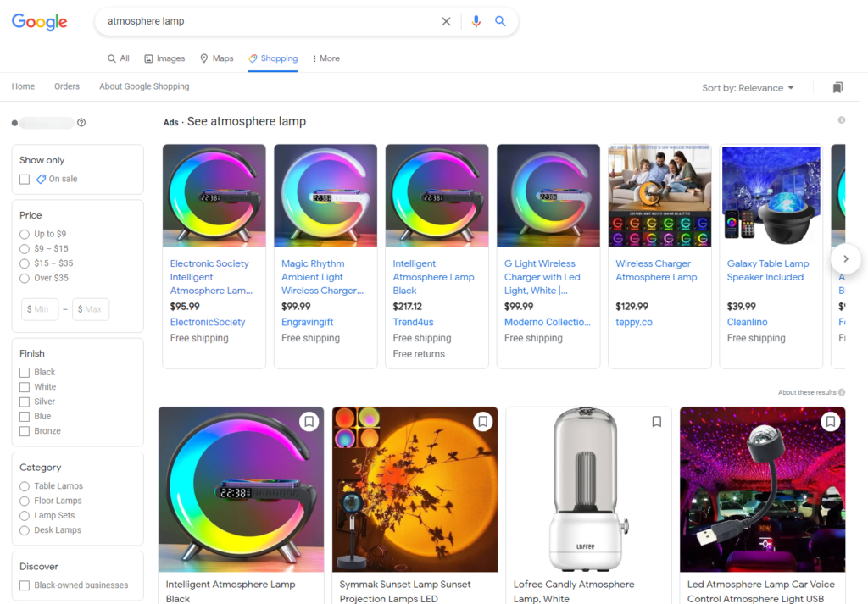Visit the Cleanlino seller link
Screen dimensions: 868x604
coord(748,322)
